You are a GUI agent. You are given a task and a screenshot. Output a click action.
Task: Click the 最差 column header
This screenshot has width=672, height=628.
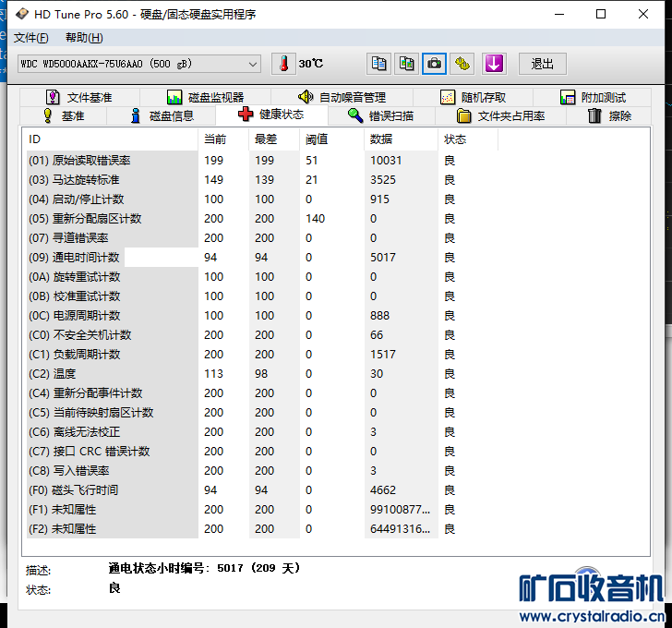pyautogui.click(x=274, y=139)
